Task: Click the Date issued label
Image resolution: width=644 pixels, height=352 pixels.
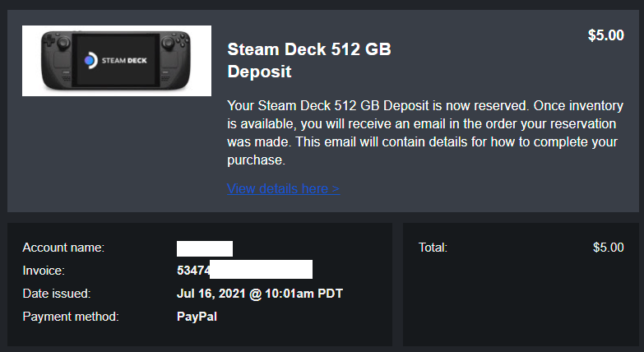Action: click(x=56, y=293)
